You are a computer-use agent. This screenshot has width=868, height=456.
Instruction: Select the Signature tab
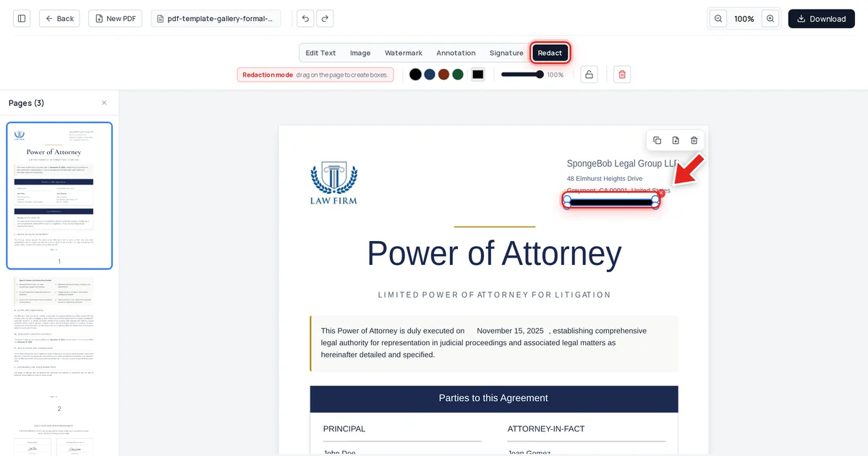point(506,53)
